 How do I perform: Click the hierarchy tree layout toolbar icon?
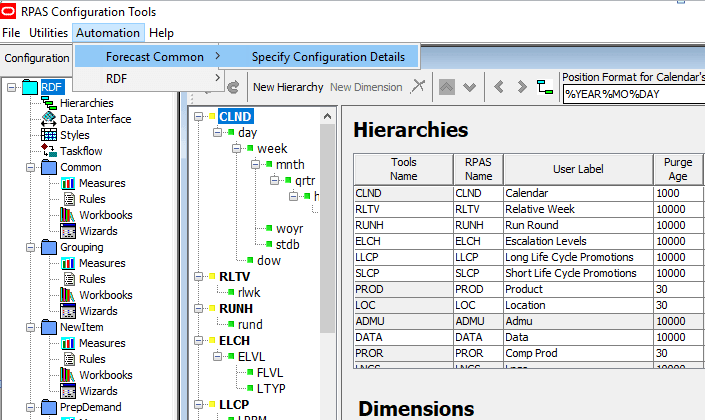pos(545,87)
